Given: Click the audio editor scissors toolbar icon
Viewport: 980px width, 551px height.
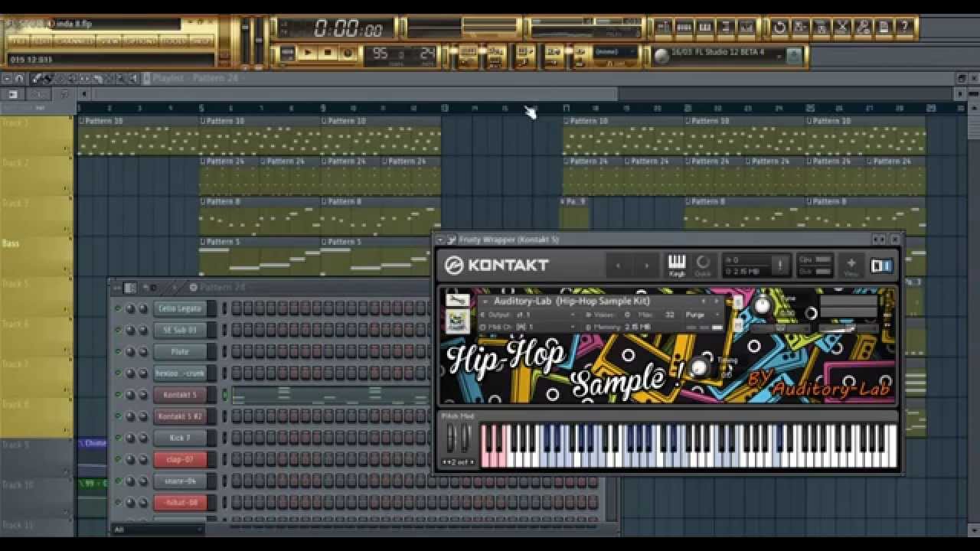Looking at the screenshot, I should [x=841, y=28].
